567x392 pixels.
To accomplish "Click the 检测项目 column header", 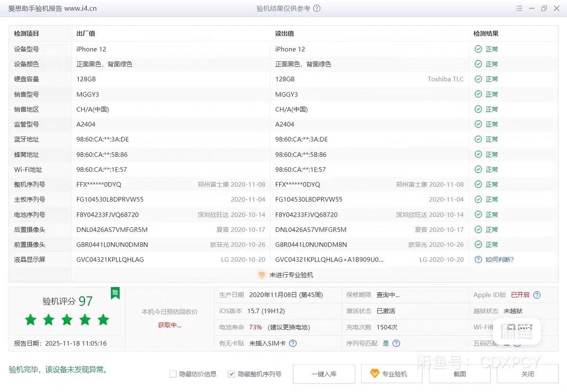I will pos(26,34).
